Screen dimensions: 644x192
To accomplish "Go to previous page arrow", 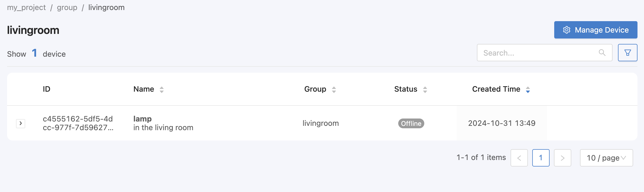I will click(x=519, y=158).
